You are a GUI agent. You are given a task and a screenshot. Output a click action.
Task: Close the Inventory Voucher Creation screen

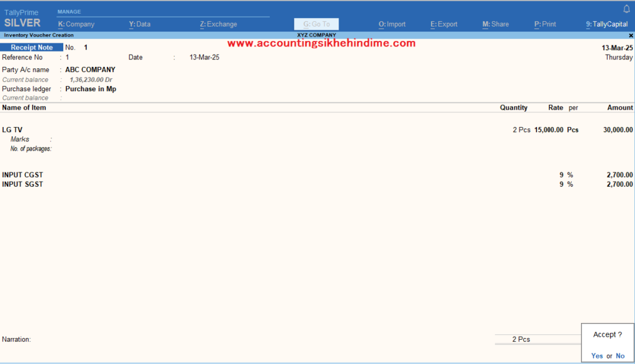click(x=631, y=35)
